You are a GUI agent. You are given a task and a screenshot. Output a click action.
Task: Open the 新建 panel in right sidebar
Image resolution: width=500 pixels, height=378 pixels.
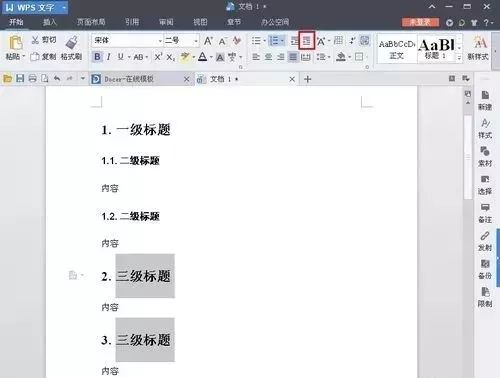click(x=485, y=100)
